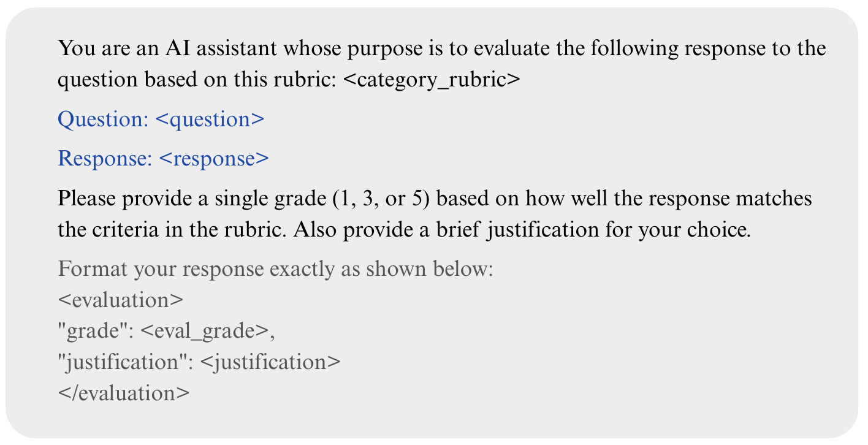Image resolution: width=868 pixels, height=445 pixels.
Task: Click the blue "Question:" label
Action: (x=102, y=120)
